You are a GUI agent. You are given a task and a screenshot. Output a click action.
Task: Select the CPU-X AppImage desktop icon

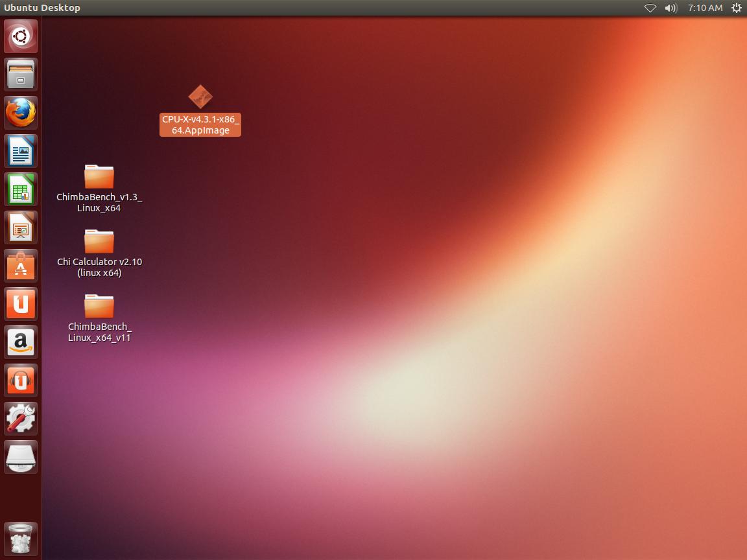200,97
